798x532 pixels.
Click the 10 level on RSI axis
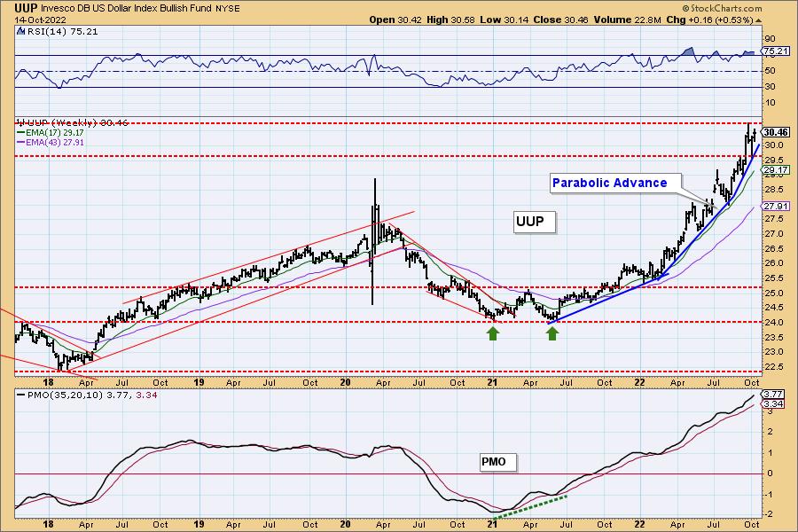[770, 103]
